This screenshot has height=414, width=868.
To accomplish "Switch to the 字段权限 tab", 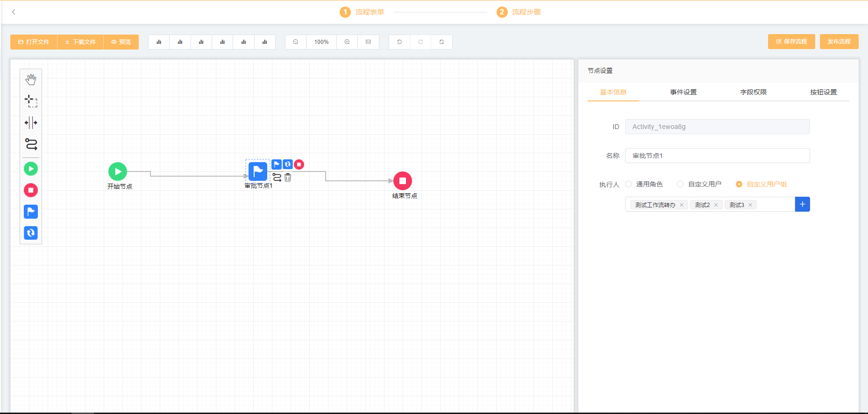I will (x=753, y=92).
